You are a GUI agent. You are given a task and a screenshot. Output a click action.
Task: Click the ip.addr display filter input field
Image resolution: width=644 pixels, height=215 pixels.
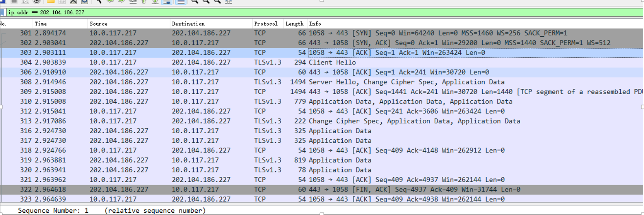324,12
